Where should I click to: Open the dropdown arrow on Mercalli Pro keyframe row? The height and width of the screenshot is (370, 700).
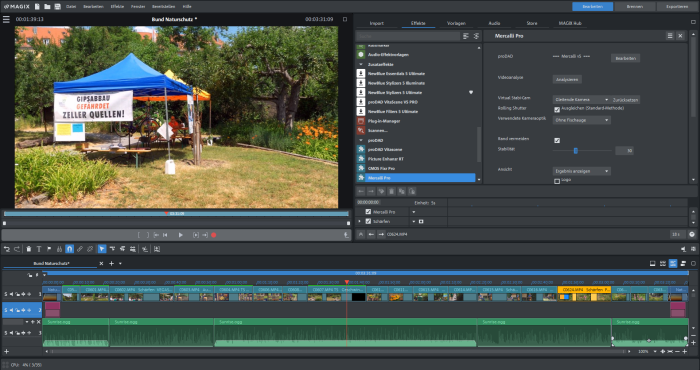tap(414, 212)
